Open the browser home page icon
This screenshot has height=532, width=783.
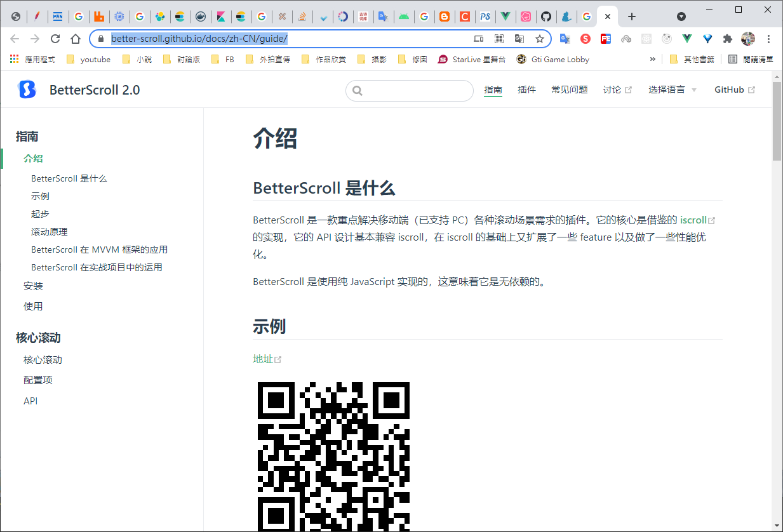click(x=76, y=39)
